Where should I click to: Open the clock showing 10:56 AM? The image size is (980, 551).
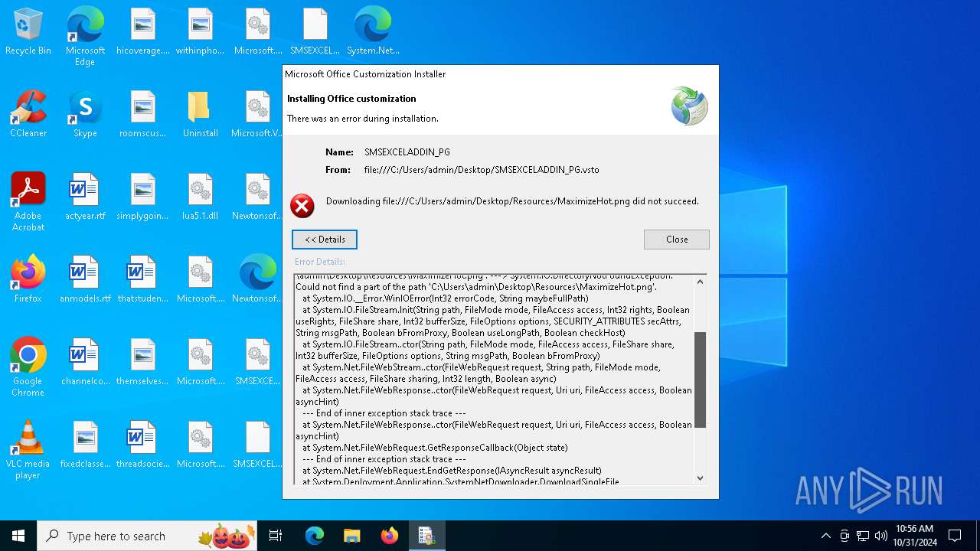(914, 536)
